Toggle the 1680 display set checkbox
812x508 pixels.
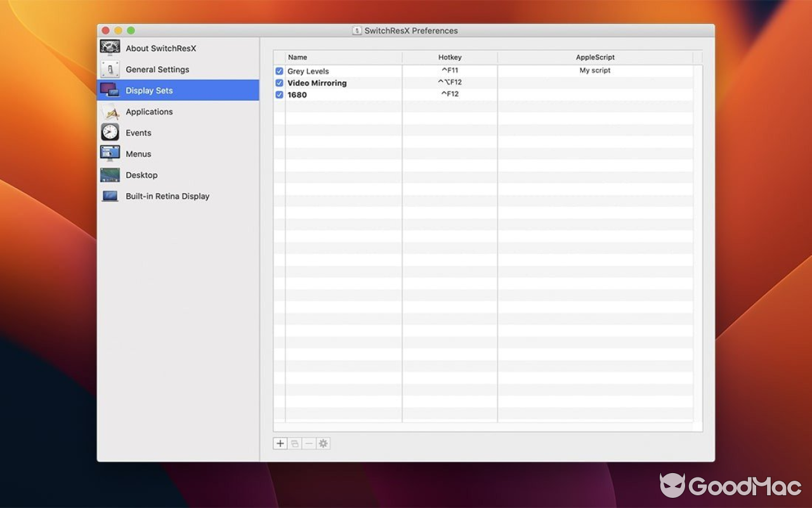click(x=279, y=94)
